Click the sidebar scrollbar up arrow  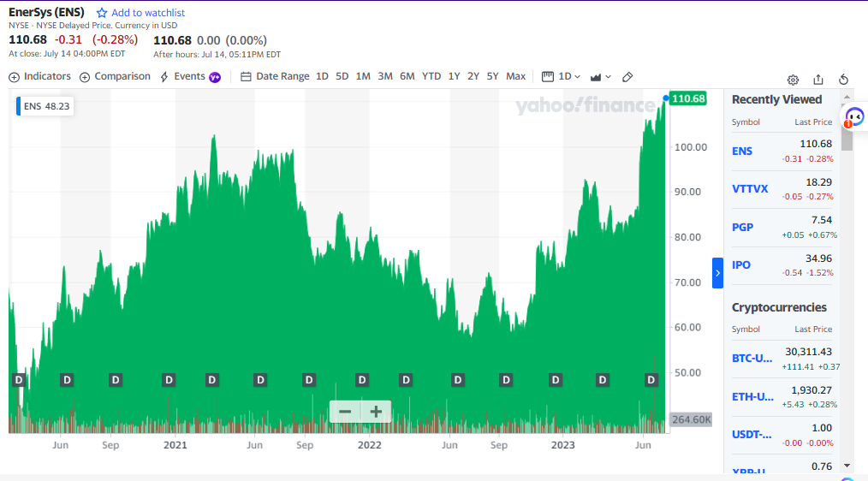(x=847, y=97)
